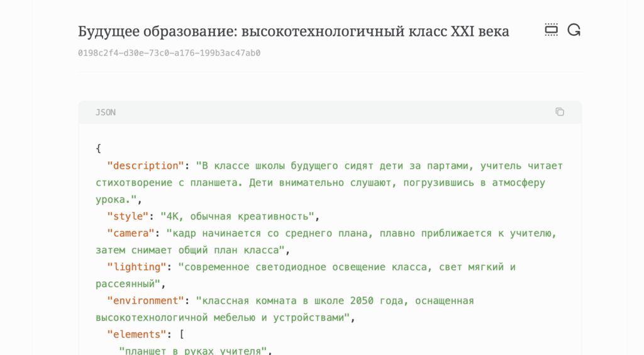Click the "environment" key in the JSON

(145, 300)
